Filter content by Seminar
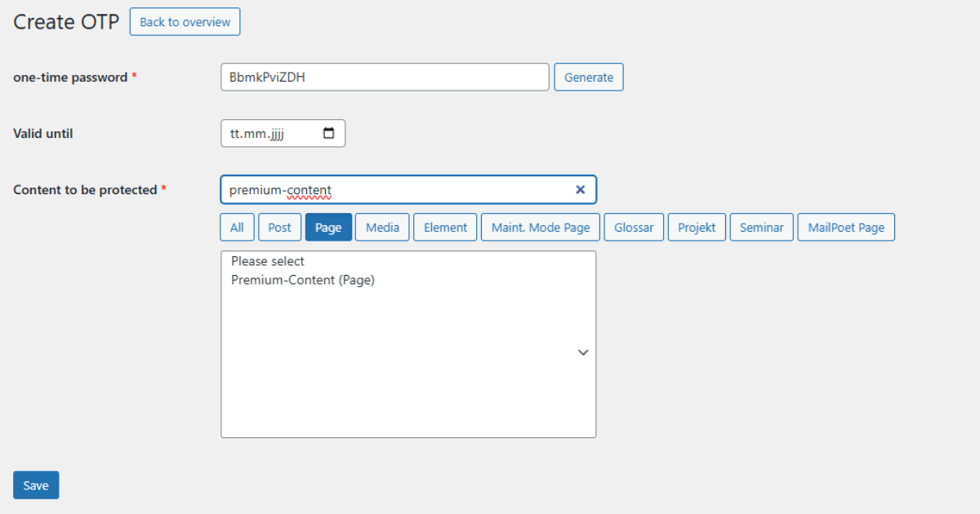980x514 pixels. pyautogui.click(x=762, y=228)
